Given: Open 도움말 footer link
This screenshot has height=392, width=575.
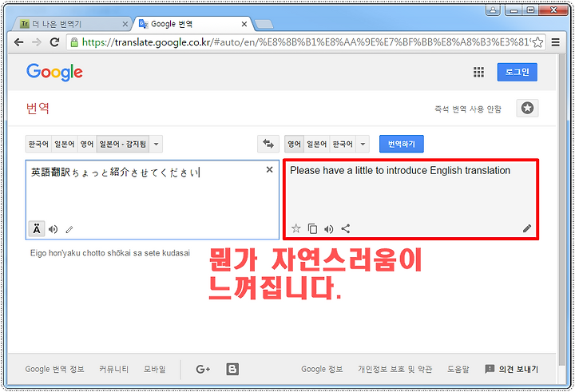Looking at the screenshot, I should [x=458, y=370].
